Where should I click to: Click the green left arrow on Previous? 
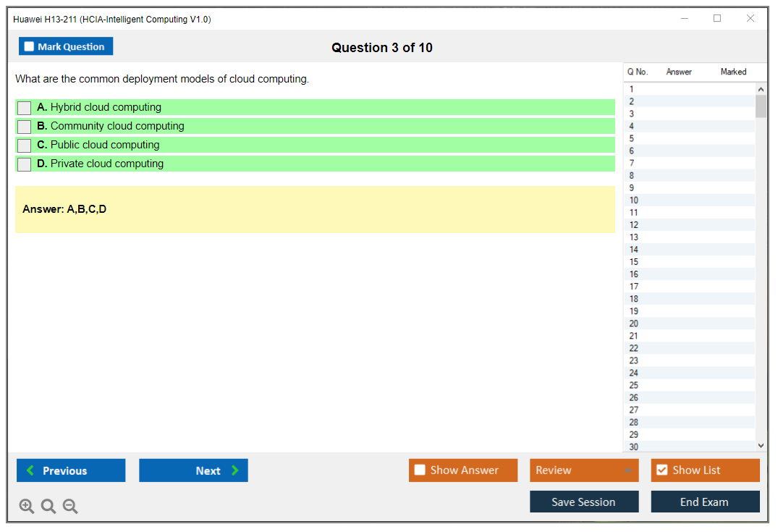pyautogui.click(x=30, y=470)
